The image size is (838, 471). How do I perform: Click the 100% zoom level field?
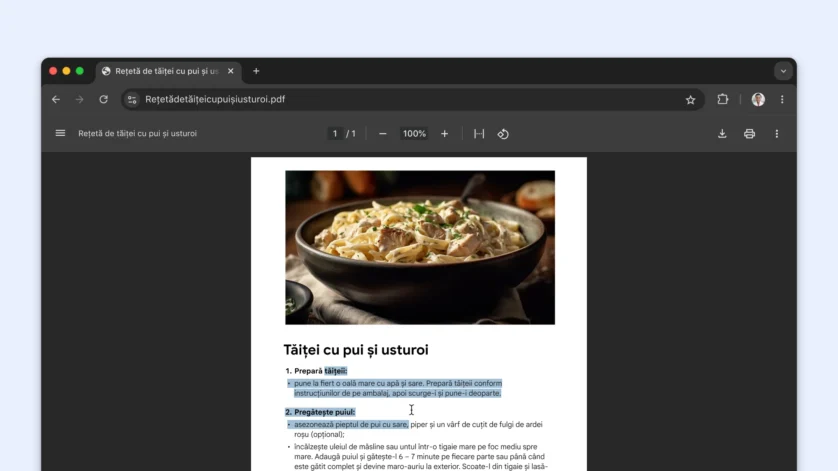tap(414, 133)
